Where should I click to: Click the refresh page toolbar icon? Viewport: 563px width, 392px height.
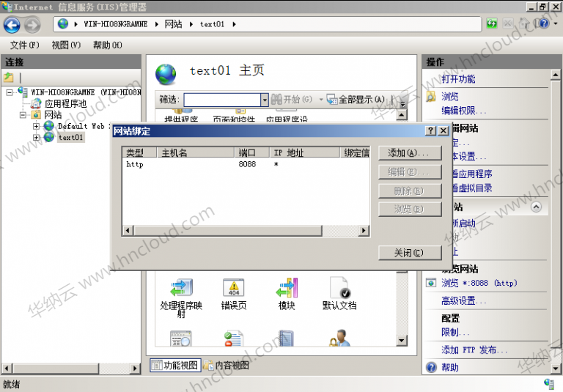(492, 23)
